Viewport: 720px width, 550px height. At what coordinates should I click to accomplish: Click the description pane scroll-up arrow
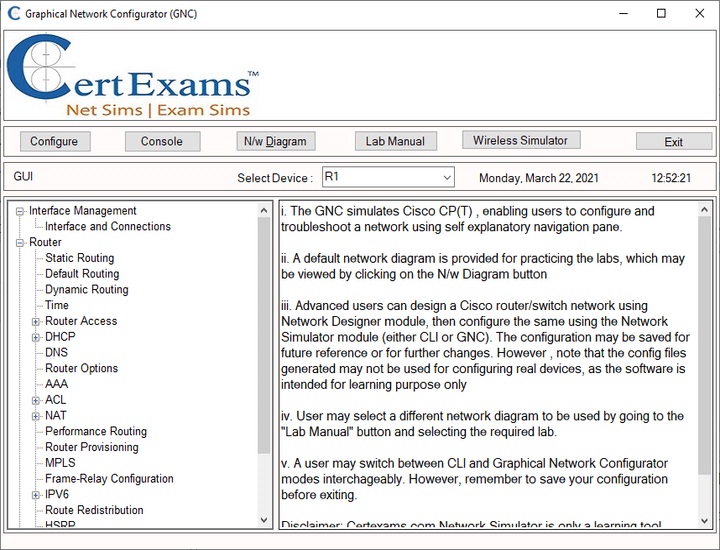[704, 210]
